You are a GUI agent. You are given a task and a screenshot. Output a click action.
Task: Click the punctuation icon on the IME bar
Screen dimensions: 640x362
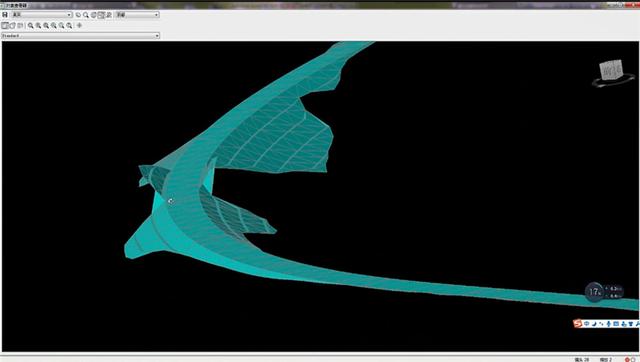click(601, 324)
